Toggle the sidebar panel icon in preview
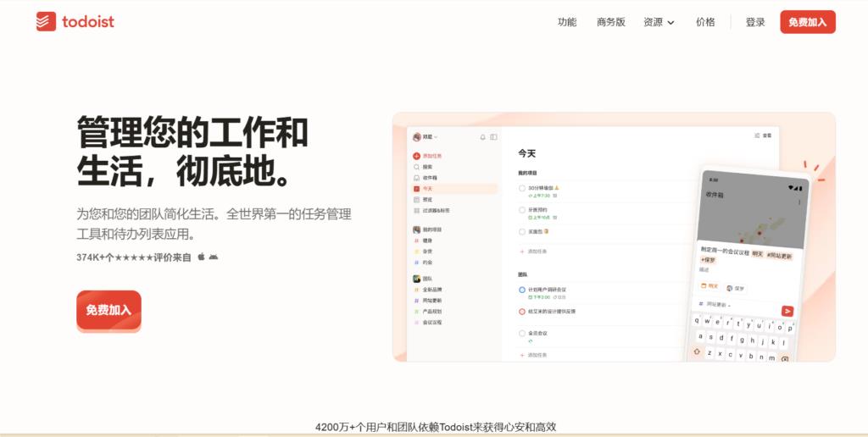The width and height of the screenshot is (868, 437). [493, 136]
